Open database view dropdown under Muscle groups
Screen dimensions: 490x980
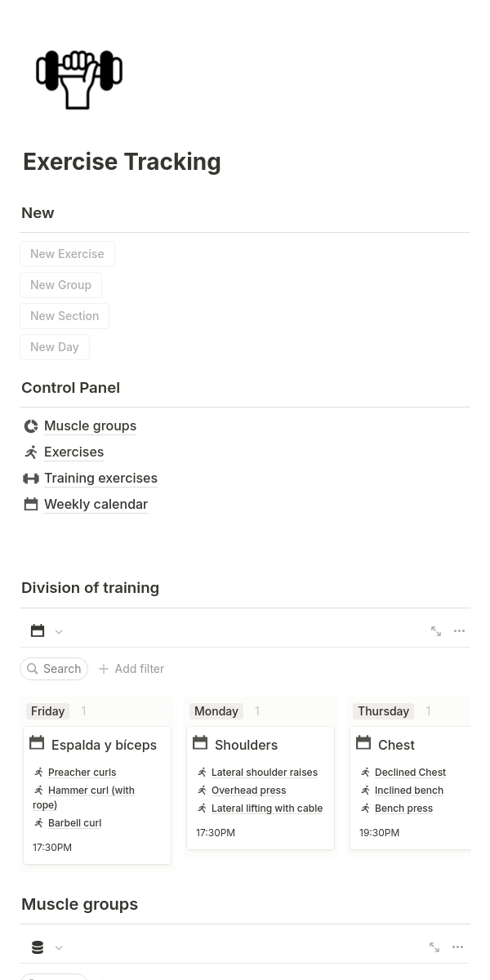click(47, 948)
